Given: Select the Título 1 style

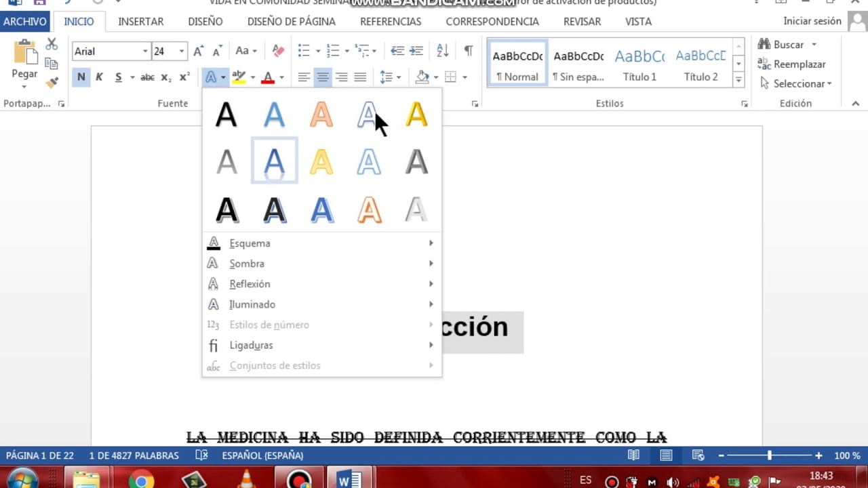Looking at the screenshot, I should click(638, 64).
